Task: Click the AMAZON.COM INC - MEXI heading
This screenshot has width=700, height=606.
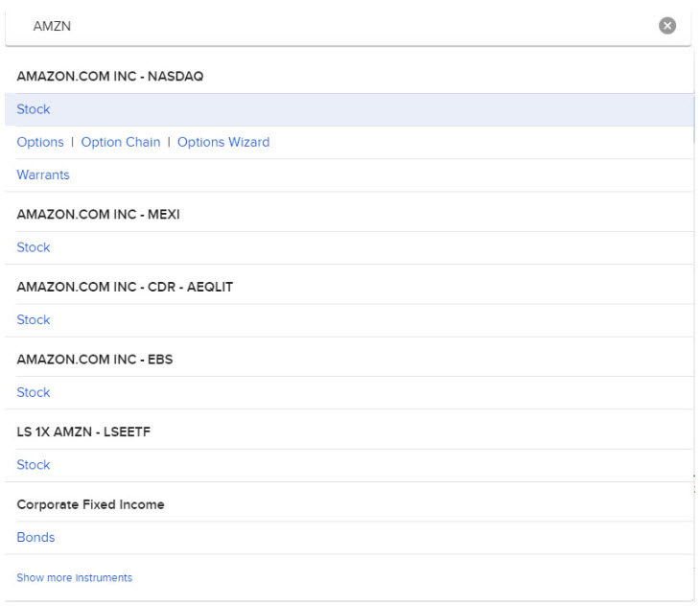Action: tap(98, 215)
